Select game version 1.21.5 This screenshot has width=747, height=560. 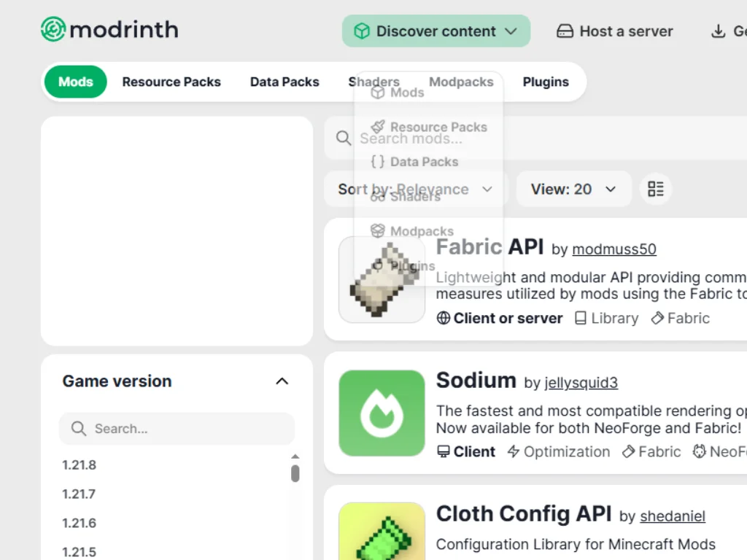(x=79, y=552)
